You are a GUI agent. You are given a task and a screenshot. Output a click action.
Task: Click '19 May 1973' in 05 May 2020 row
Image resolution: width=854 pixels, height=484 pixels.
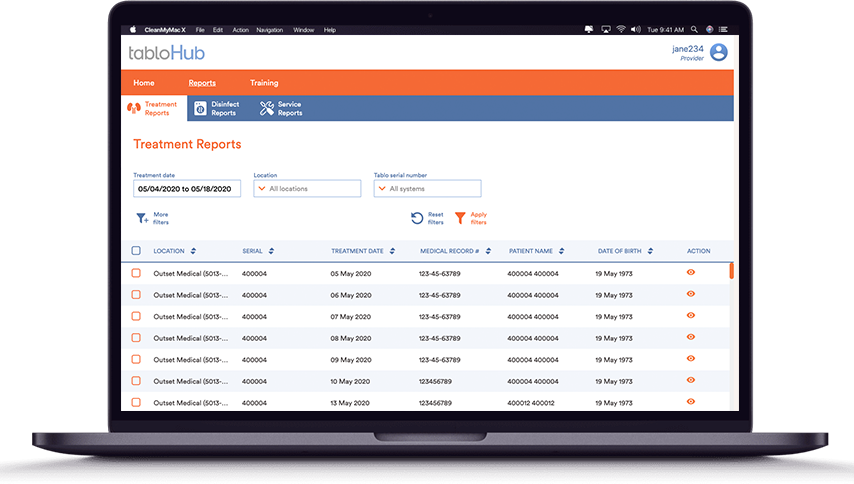pyautogui.click(x=614, y=274)
